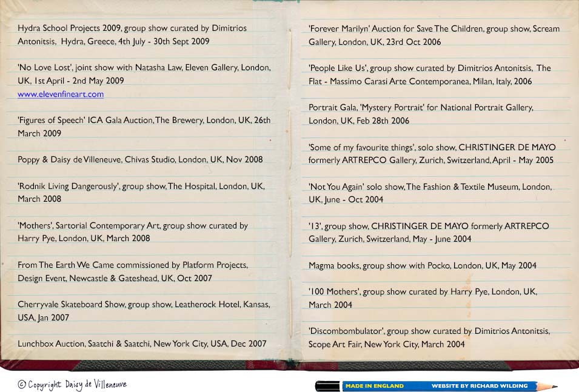Select the Magma books group show entry
579x392 pixels.
pos(422,265)
